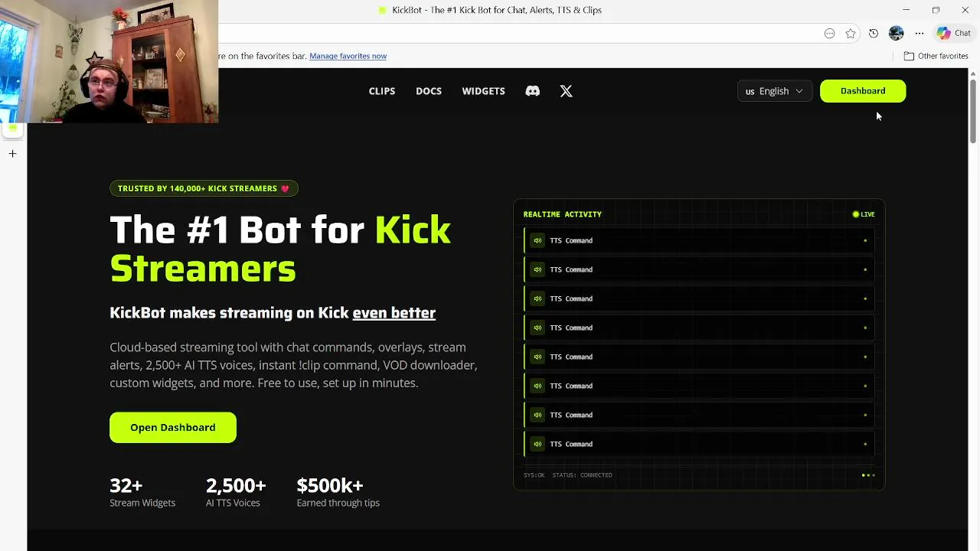Click the '32+ Stream Widgets' stat
980x551 pixels.
(142, 492)
